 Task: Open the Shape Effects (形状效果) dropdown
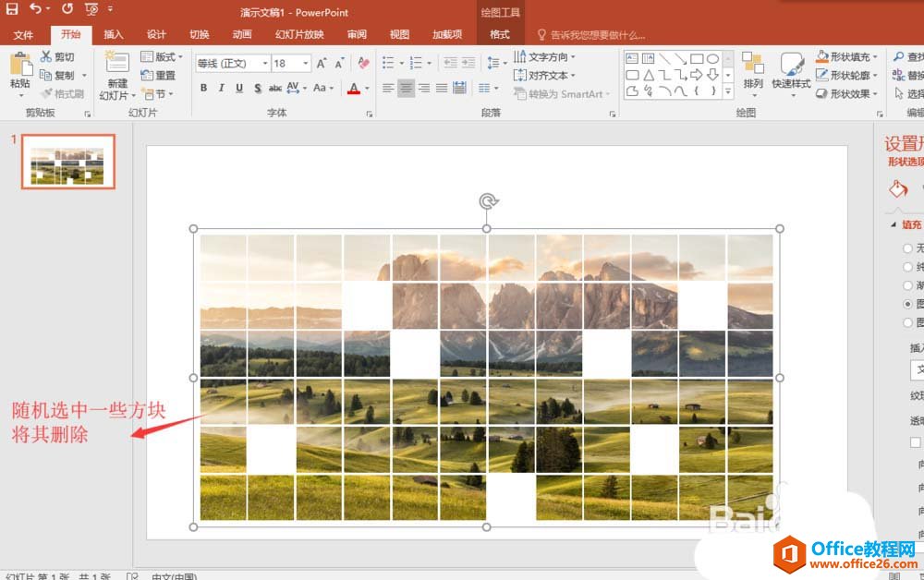pos(846,93)
